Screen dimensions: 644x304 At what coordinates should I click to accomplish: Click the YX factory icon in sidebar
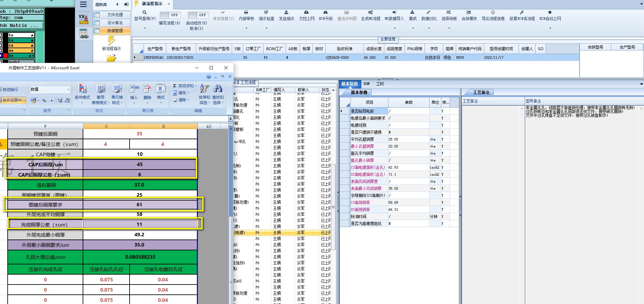click(84, 19)
